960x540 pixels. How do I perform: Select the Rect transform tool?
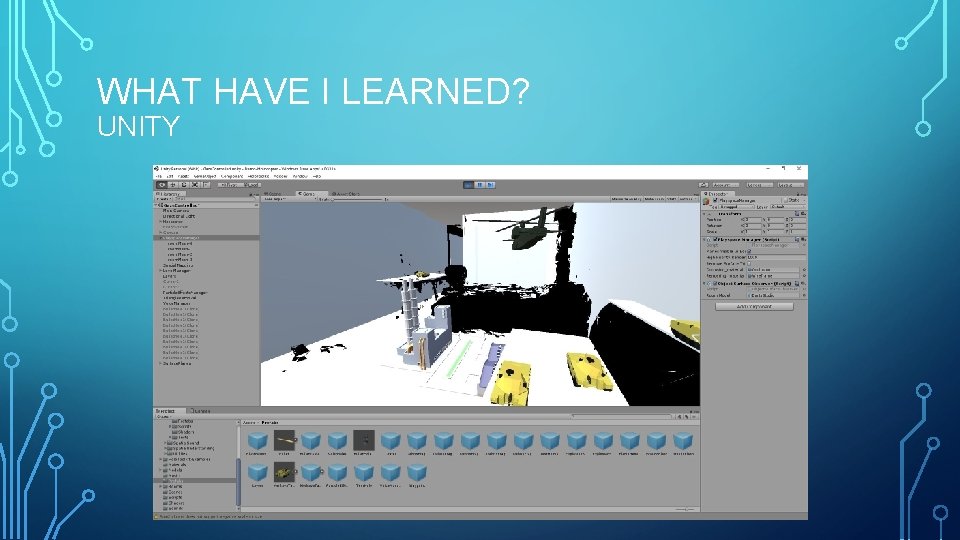click(x=205, y=185)
